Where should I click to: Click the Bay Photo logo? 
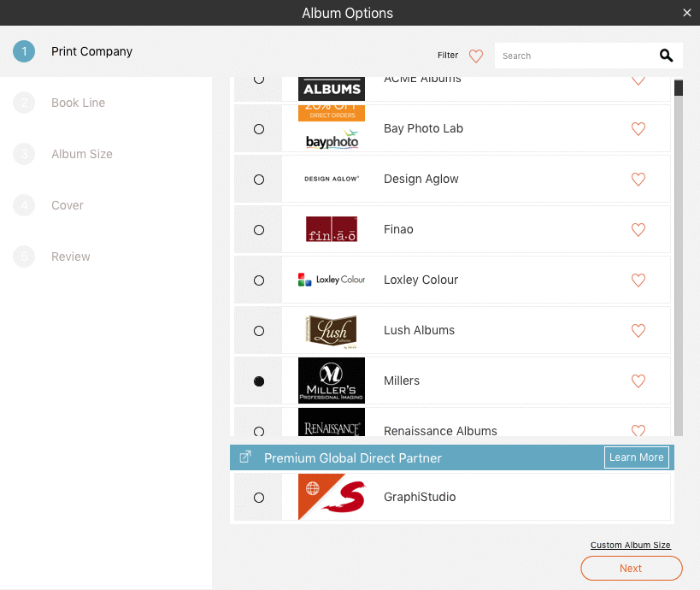click(332, 127)
